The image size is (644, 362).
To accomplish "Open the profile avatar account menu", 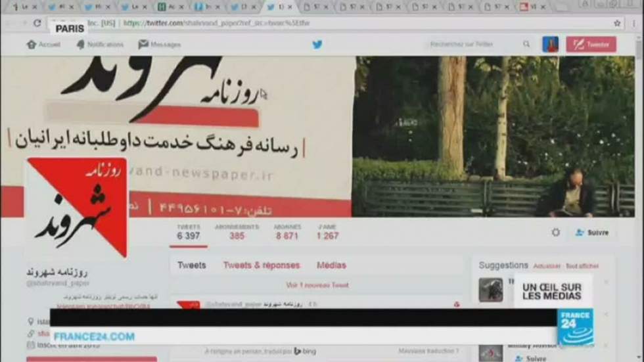I will [x=550, y=45].
